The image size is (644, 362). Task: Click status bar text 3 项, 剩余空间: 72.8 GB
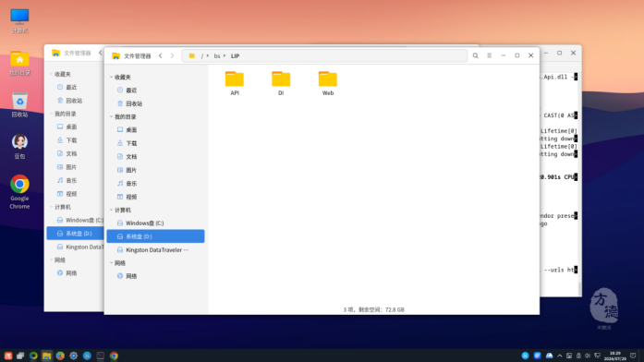click(x=374, y=310)
